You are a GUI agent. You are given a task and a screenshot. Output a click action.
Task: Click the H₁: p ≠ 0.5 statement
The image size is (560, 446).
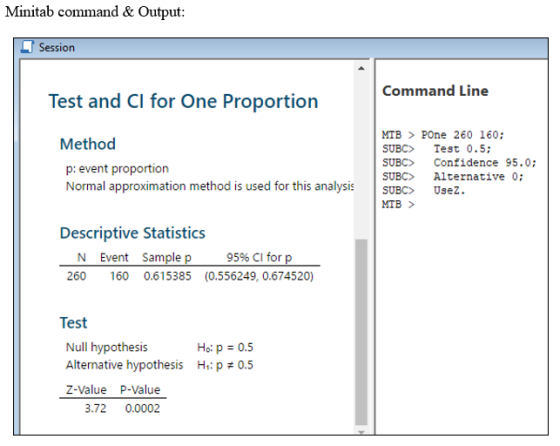[225, 365]
